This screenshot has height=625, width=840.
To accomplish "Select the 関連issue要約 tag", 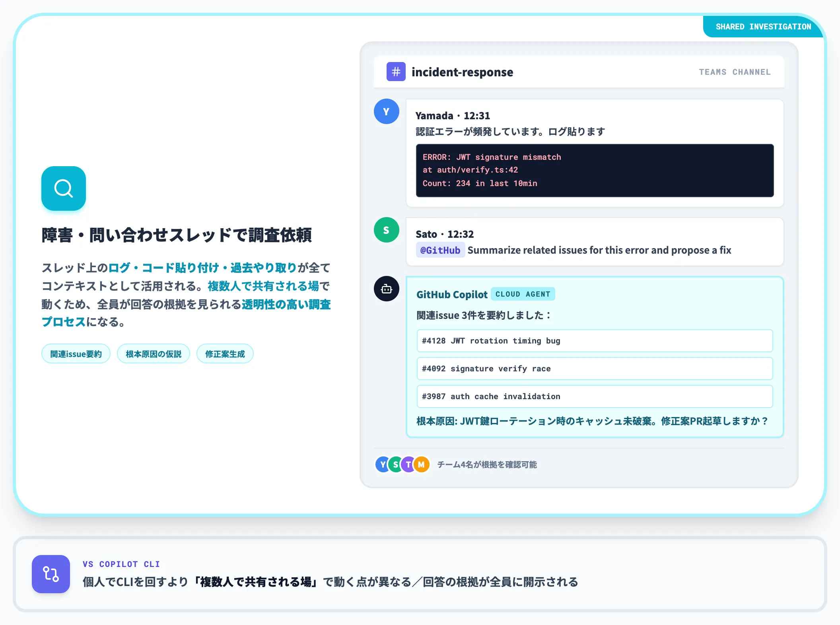I will pyautogui.click(x=76, y=353).
